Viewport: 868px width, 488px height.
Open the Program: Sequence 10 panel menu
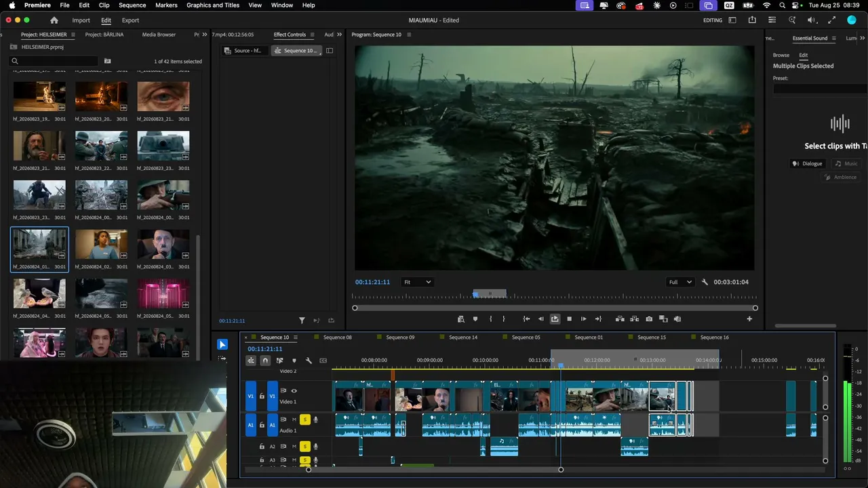coord(409,35)
